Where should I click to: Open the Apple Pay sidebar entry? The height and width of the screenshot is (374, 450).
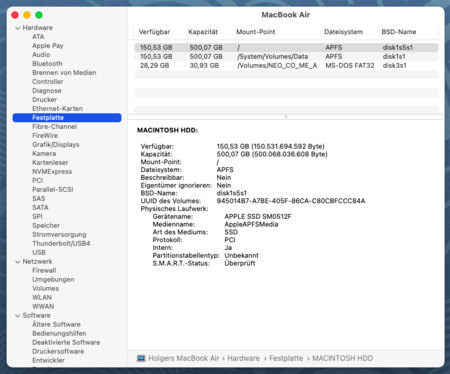click(48, 46)
